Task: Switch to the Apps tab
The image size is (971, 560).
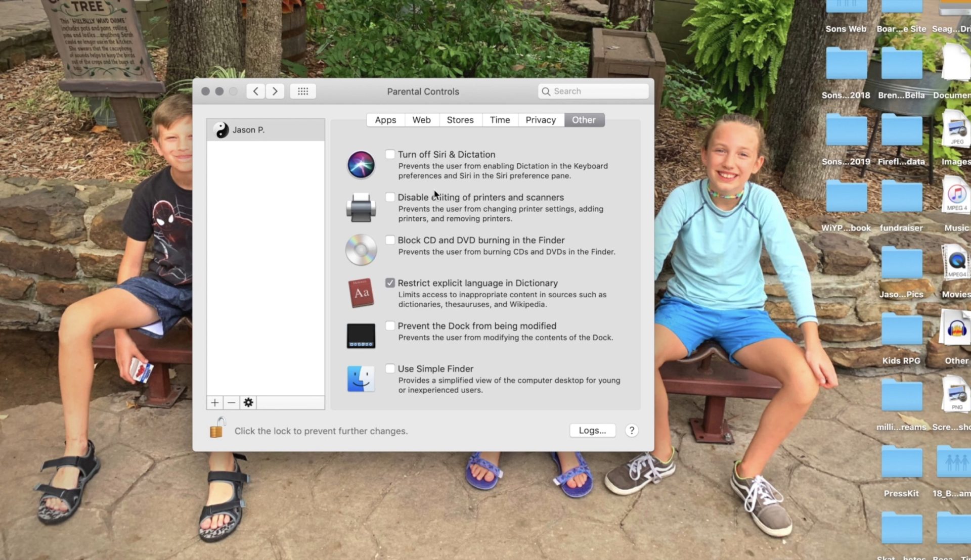Action: tap(385, 120)
